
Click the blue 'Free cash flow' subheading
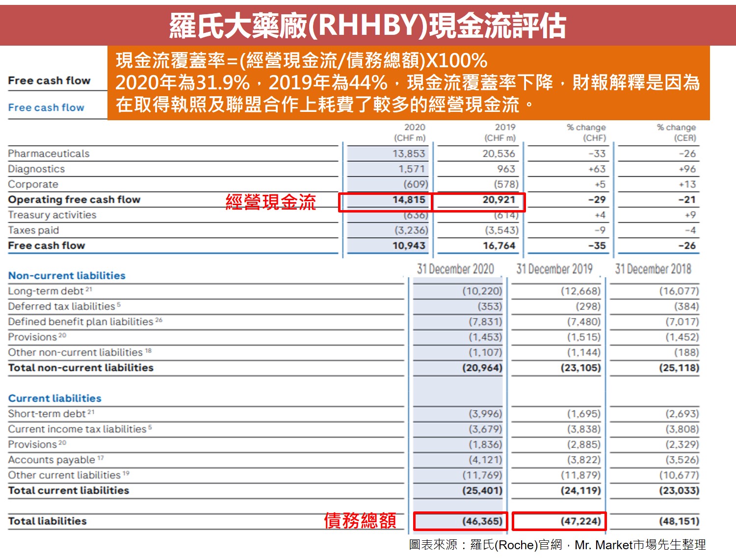pyautogui.click(x=46, y=107)
